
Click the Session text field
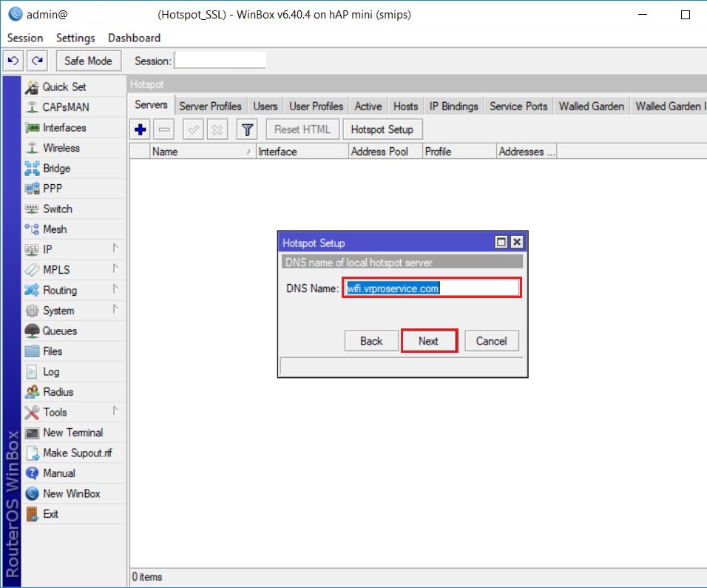(x=220, y=61)
